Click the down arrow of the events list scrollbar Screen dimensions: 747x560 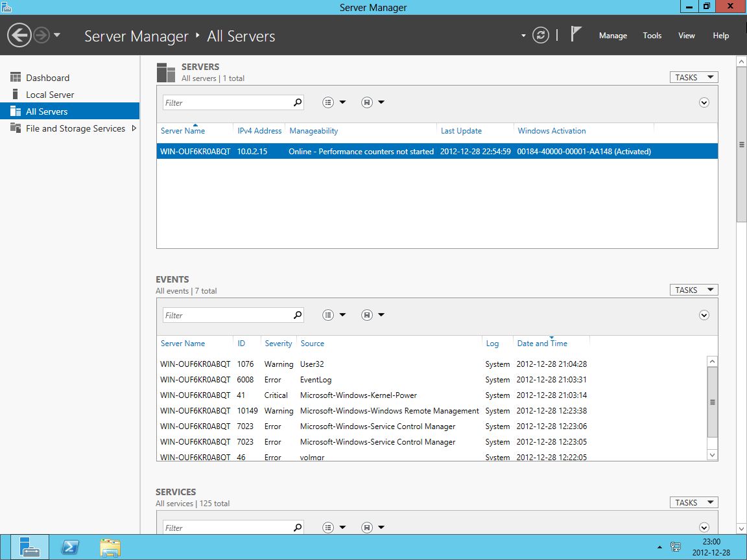pyautogui.click(x=712, y=455)
